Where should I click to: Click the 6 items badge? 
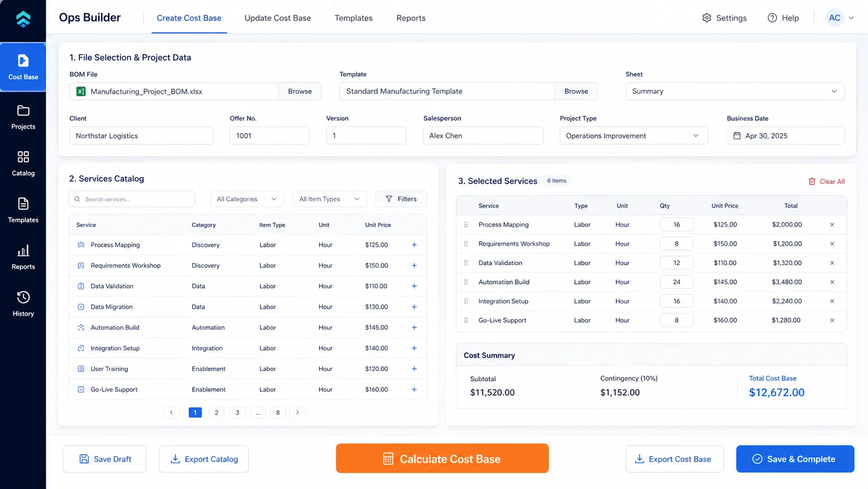pyautogui.click(x=557, y=181)
